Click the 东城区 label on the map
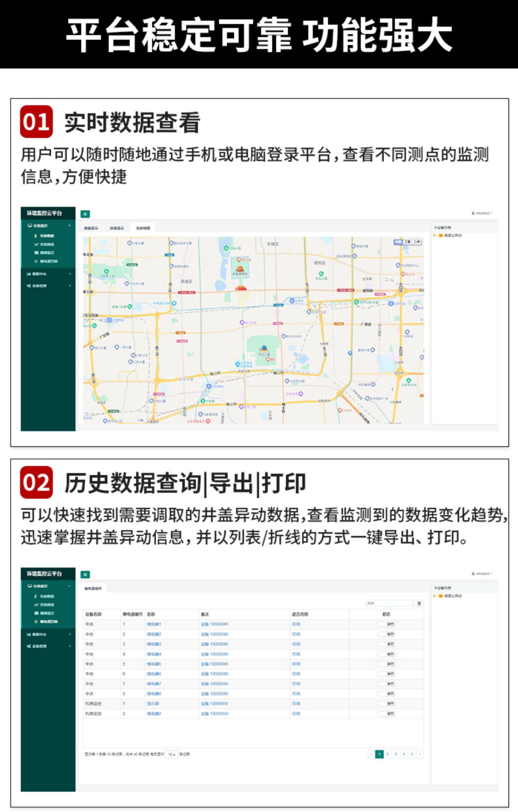518x812 pixels. pyautogui.click(x=273, y=244)
